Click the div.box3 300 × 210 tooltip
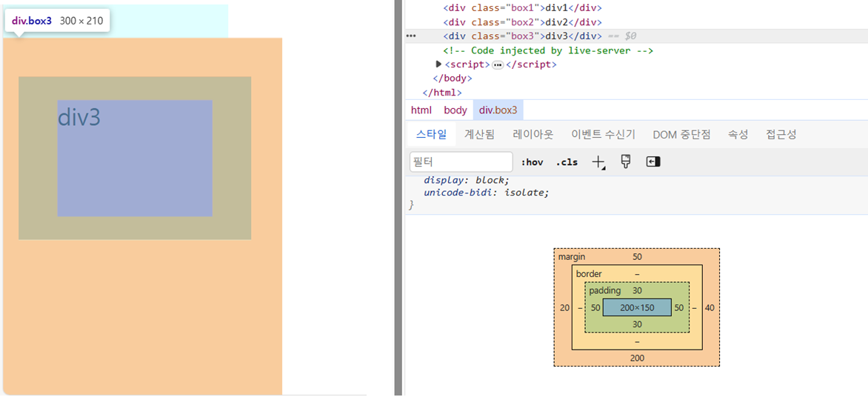Screen dimensions: 868x397 coord(58,21)
